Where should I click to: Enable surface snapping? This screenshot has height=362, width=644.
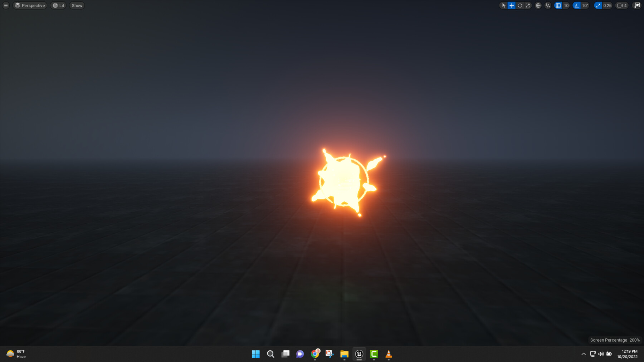(548, 5)
